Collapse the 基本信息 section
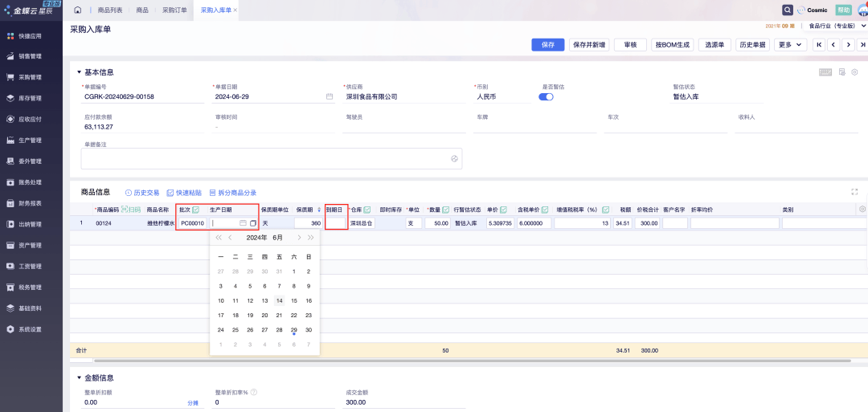This screenshot has height=412, width=868. pyautogui.click(x=79, y=72)
